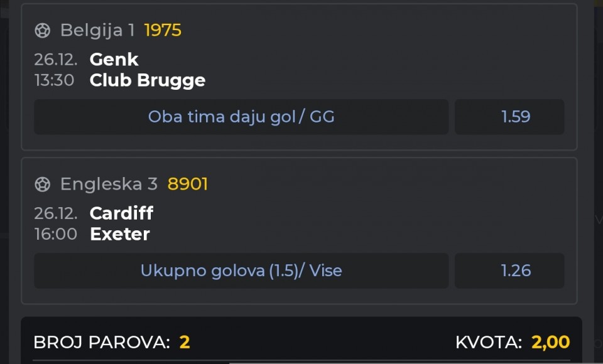Screen dimensions: 603x364
Task: Open the Cardiff team name
Action: 121,213
